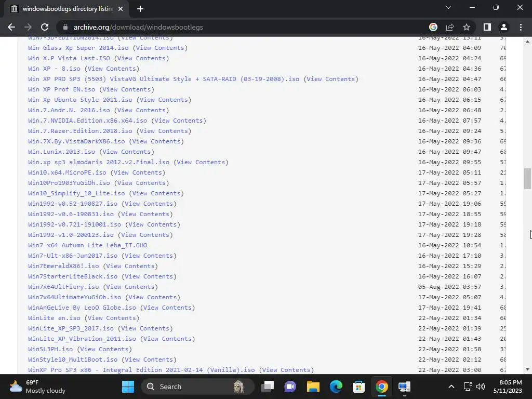Download Win Glass Xp Super 2014.iso
This screenshot has height=399, width=532.
click(78, 48)
